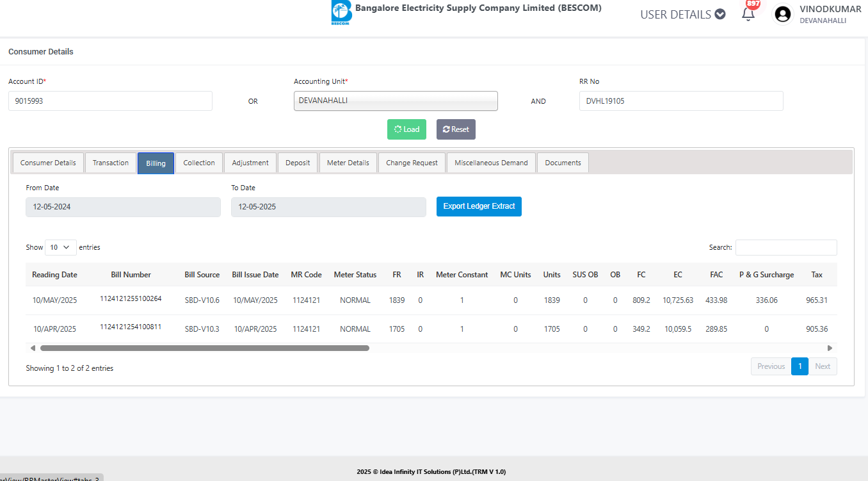This screenshot has width=868, height=481.
Task: Click the BESCOM logo icon
Action: [x=341, y=12]
